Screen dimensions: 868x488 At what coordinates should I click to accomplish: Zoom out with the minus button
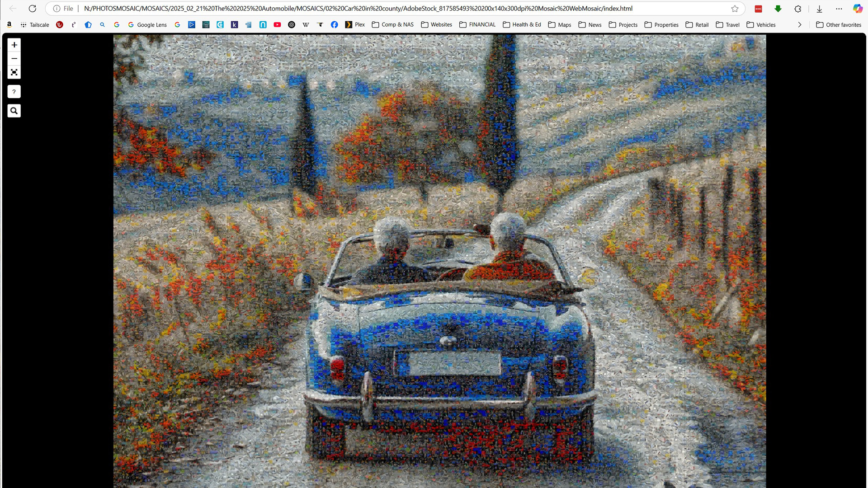14,59
